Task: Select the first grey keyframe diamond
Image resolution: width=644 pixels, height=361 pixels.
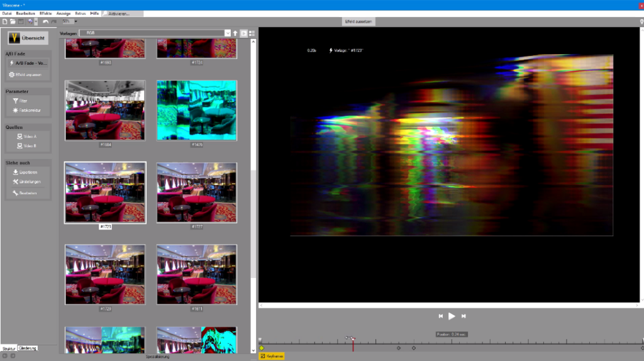Action: click(x=398, y=348)
